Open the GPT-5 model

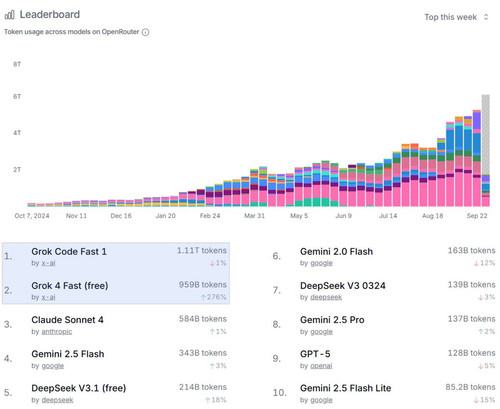coord(315,354)
